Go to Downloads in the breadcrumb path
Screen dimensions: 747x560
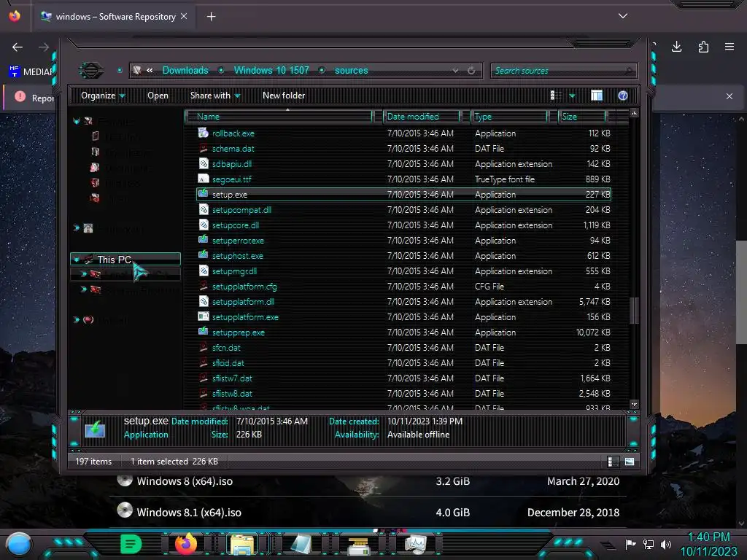point(185,71)
